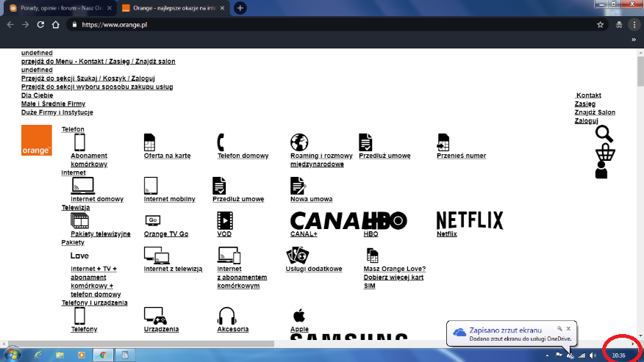Click the taskbar volume speaker icon
Screen dimensions: 644x362
coord(592,355)
